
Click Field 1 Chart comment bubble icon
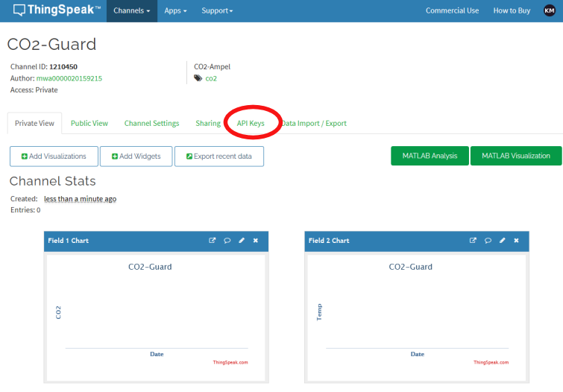tap(227, 241)
